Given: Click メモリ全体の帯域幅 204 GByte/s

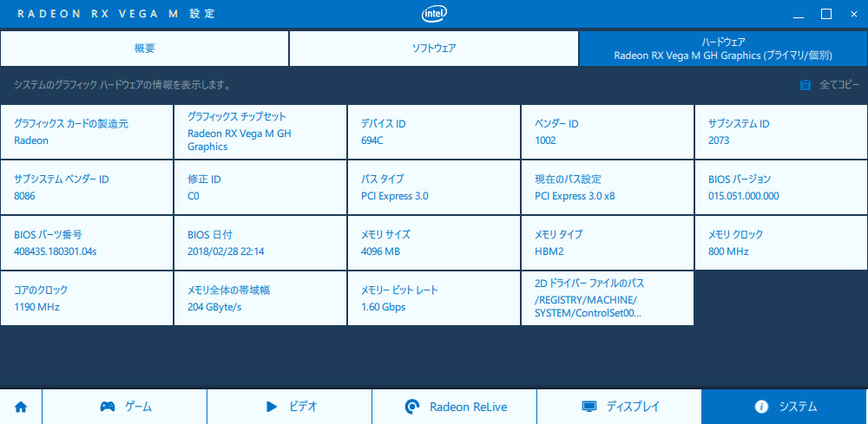Looking at the screenshot, I should (x=214, y=307).
